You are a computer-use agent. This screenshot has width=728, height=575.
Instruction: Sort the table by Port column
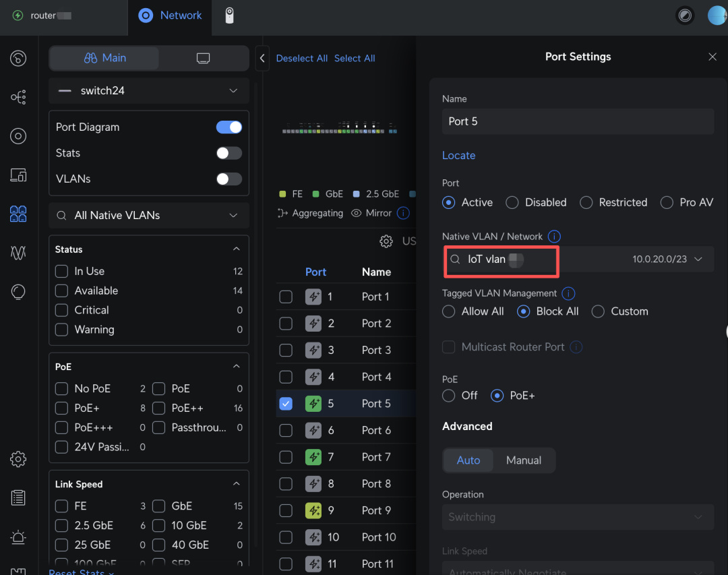tap(315, 272)
